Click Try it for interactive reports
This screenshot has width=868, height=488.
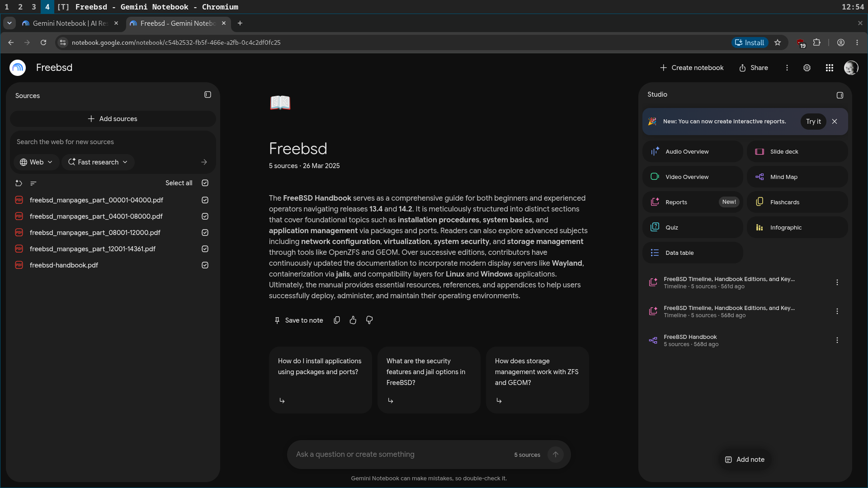(813, 122)
